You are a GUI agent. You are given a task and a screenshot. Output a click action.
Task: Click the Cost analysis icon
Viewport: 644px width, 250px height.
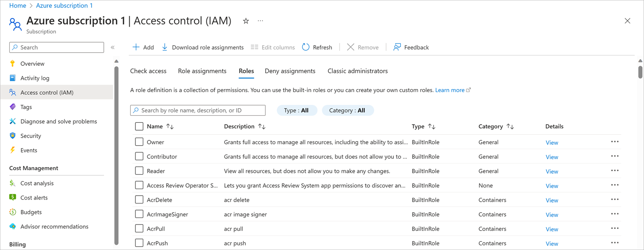click(x=13, y=183)
